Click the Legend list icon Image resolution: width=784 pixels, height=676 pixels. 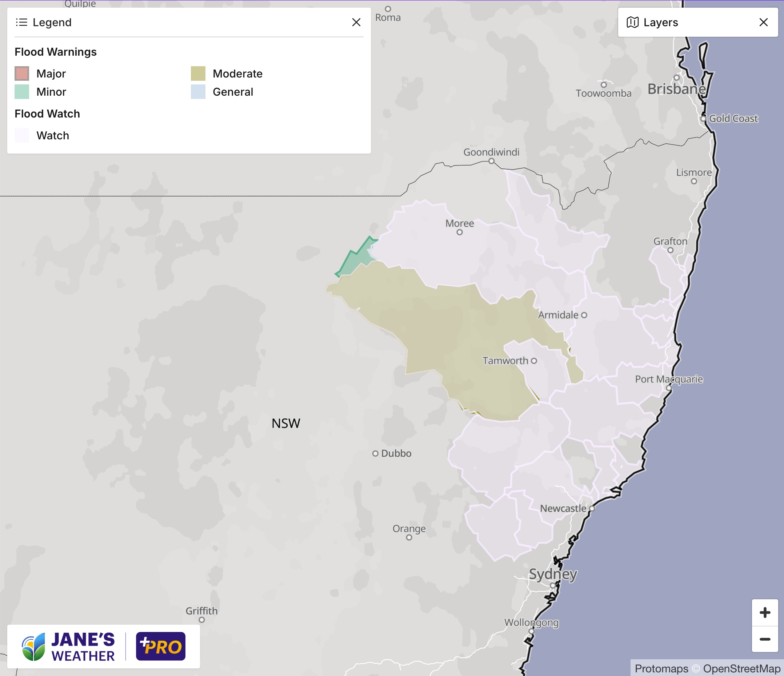[x=21, y=22]
